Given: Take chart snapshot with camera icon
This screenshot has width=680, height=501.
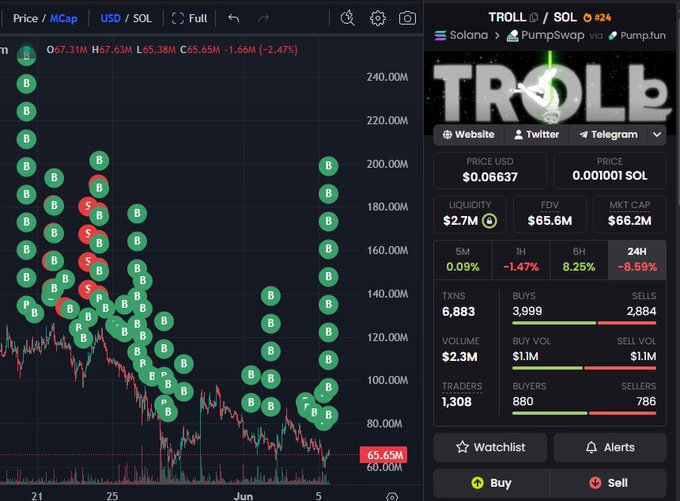Looking at the screenshot, I should point(407,18).
